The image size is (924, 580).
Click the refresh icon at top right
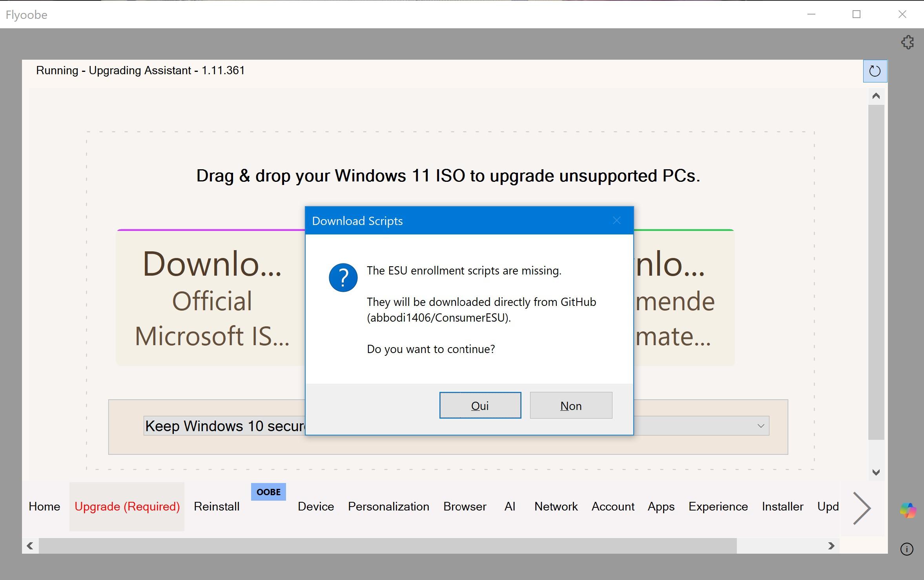tap(875, 71)
